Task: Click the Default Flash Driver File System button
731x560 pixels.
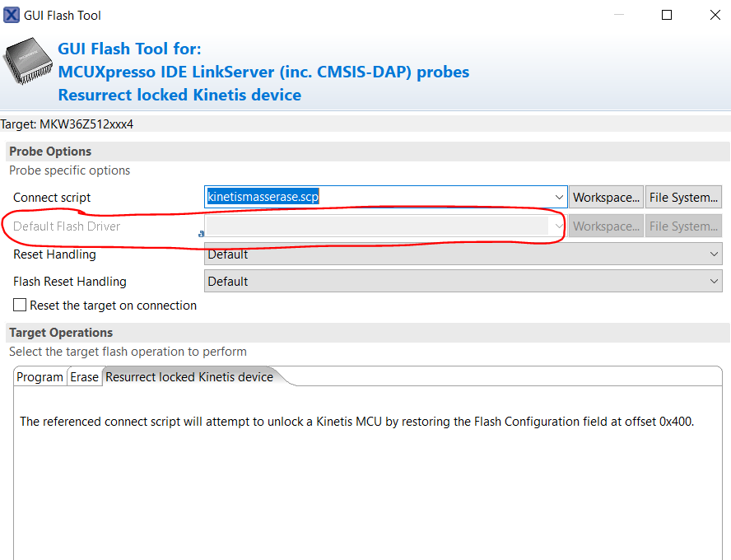Action: point(683,226)
